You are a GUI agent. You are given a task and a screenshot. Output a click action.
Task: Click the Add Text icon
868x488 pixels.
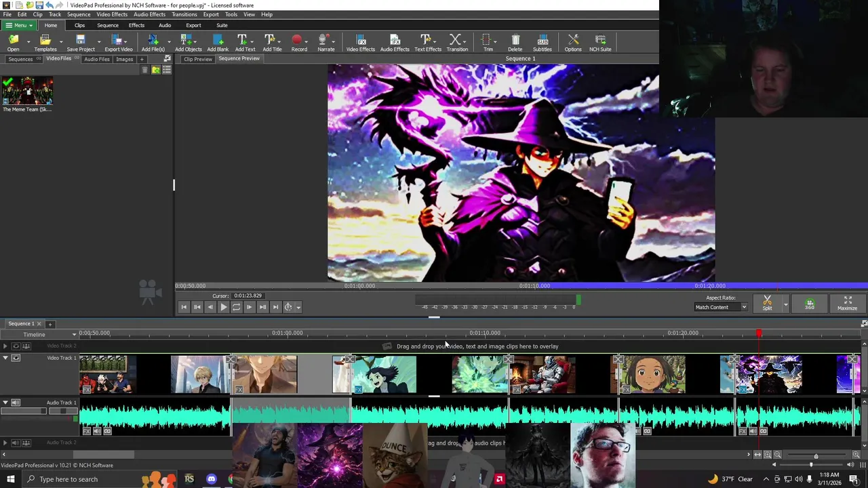pyautogui.click(x=245, y=43)
